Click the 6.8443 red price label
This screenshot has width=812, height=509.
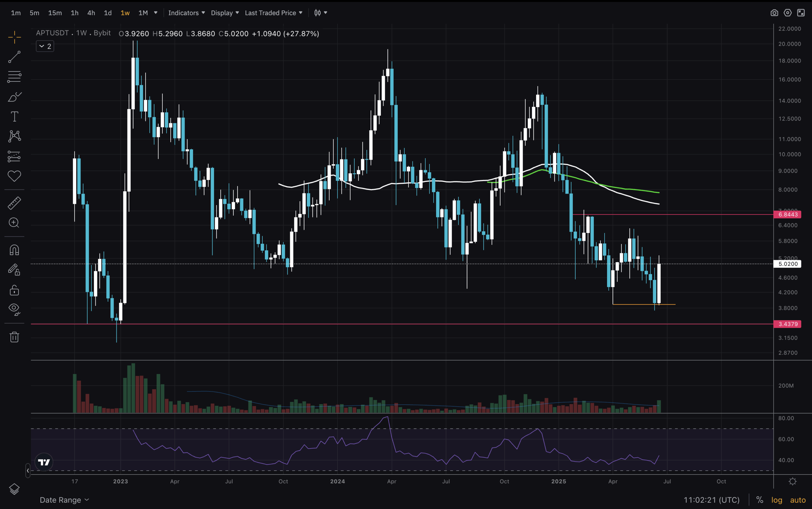coord(787,215)
